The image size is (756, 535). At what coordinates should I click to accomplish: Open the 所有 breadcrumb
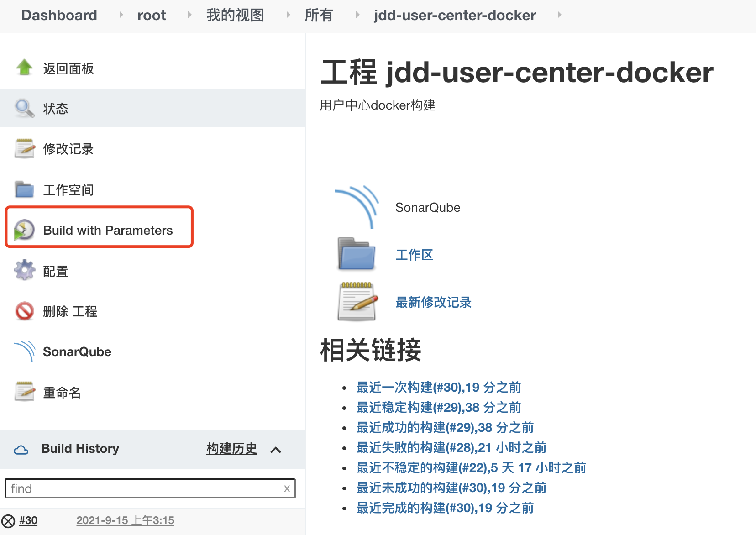[319, 15]
